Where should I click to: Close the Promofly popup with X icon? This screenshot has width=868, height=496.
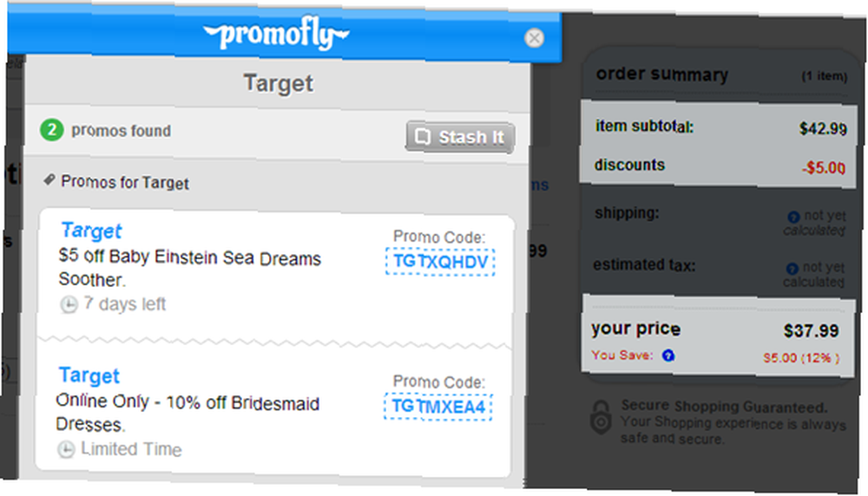(534, 38)
